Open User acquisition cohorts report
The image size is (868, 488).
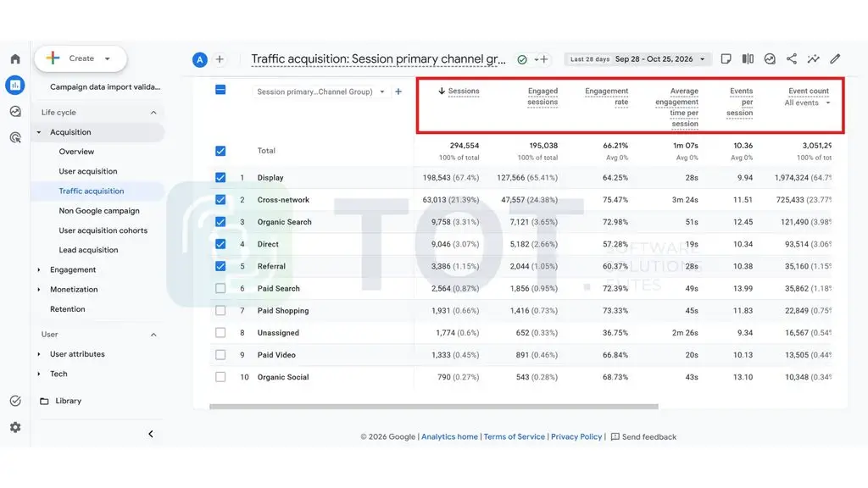click(x=103, y=230)
